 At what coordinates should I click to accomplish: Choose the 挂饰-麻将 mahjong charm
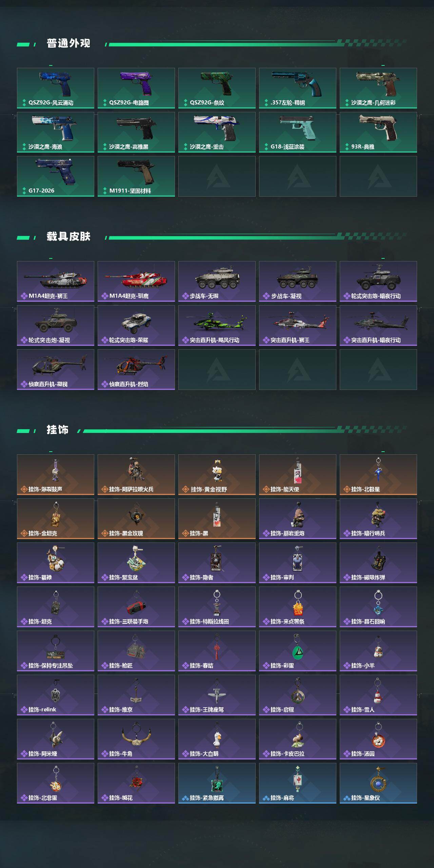coord(298,783)
